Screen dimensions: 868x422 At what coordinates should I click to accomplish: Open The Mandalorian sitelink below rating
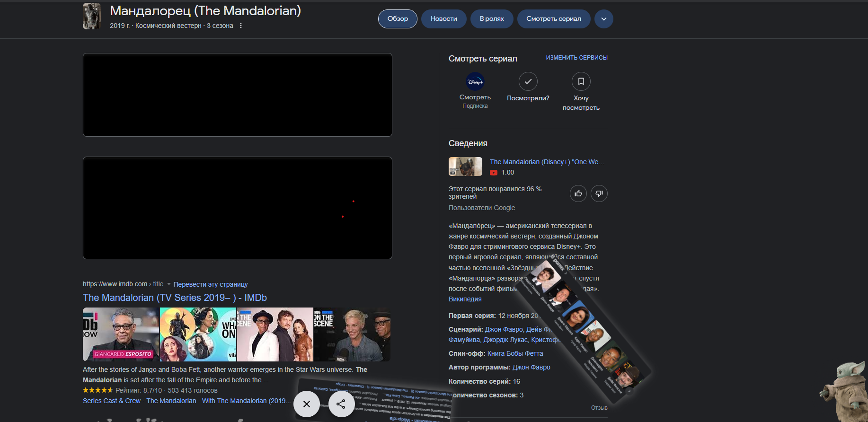click(171, 401)
